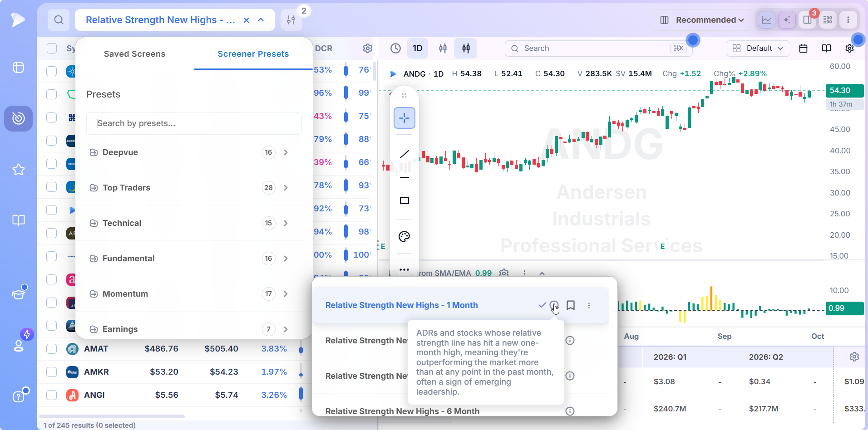
Task: Open the Default layout dropdown
Action: click(x=758, y=49)
